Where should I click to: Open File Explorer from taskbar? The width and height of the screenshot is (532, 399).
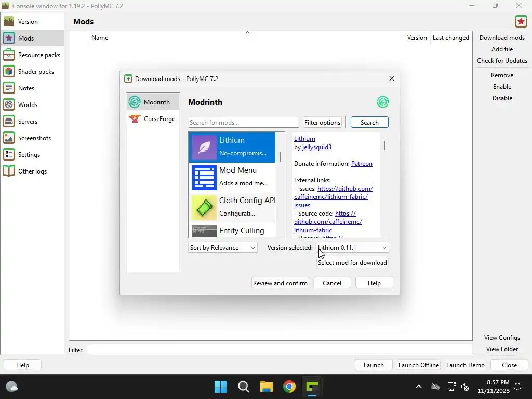point(267,387)
